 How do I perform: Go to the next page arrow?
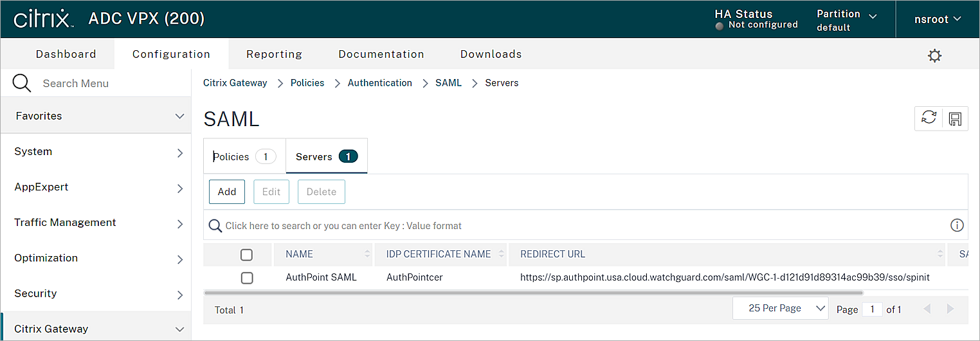pyautogui.click(x=950, y=309)
